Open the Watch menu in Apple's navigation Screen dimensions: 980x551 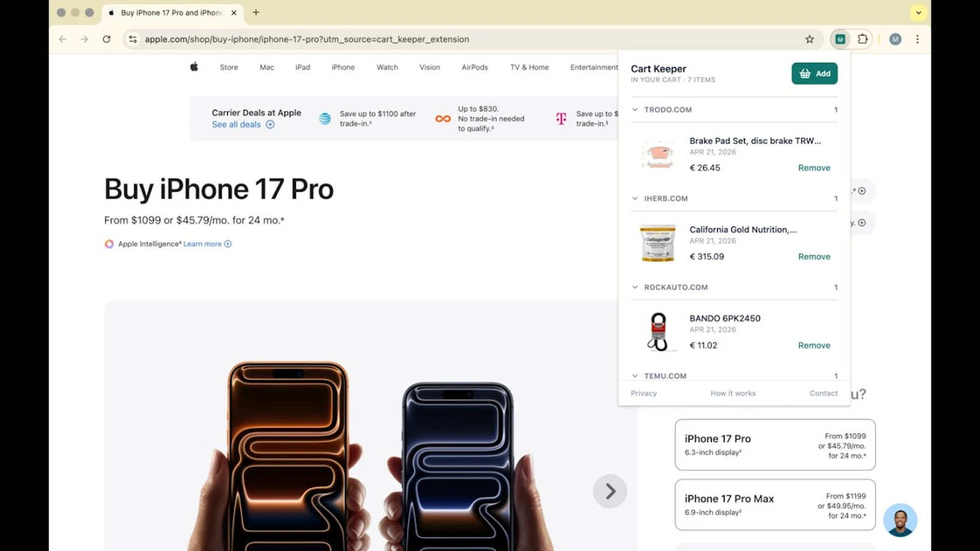click(x=386, y=67)
